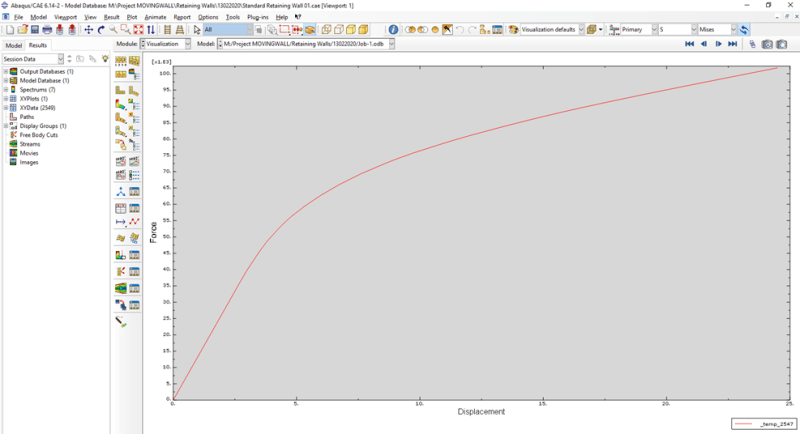The width and height of the screenshot is (800, 434).
Task: Open the Plot menu
Action: click(132, 17)
